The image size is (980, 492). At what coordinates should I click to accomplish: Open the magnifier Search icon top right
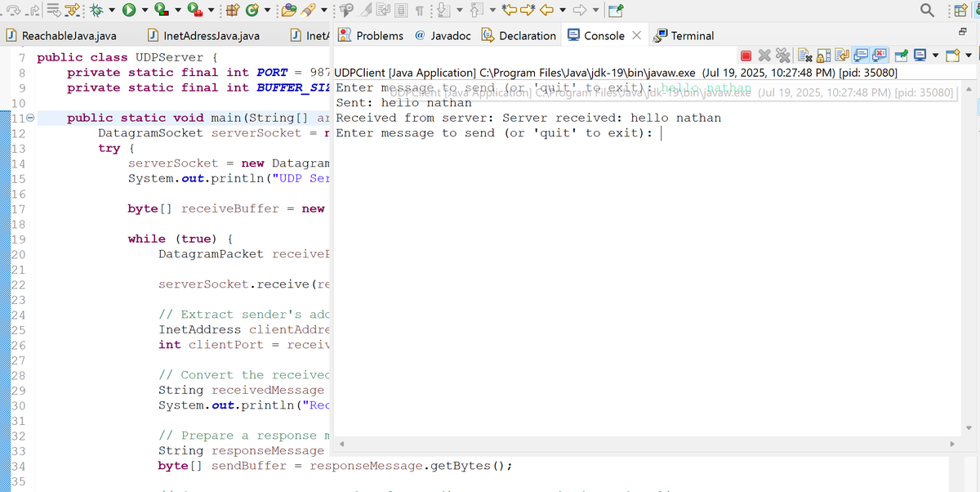(x=927, y=10)
